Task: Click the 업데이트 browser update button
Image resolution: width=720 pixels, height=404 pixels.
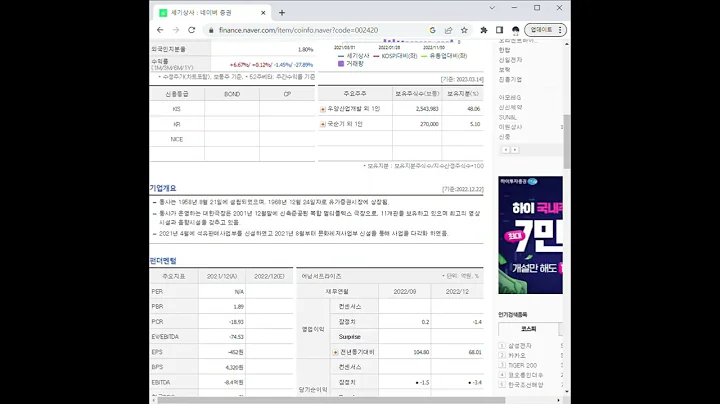Action: tap(546, 30)
